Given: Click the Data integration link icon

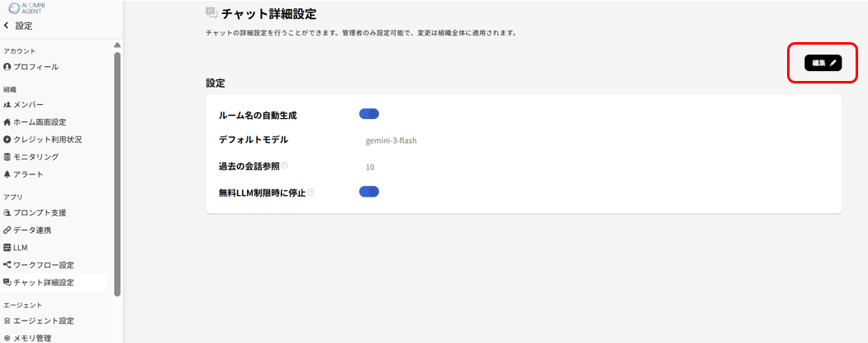Looking at the screenshot, I should (x=7, y=230).
